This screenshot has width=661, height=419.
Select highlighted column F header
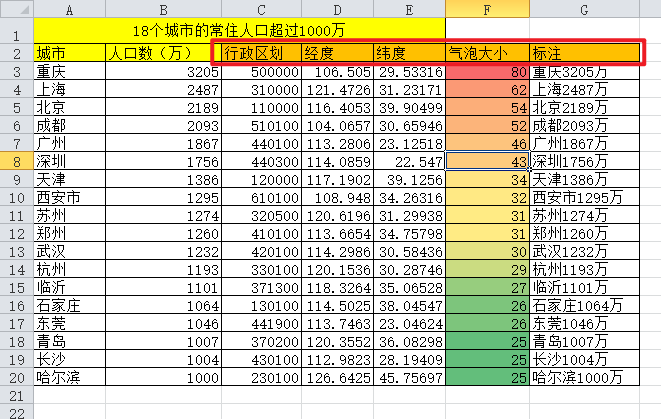click(x=487, y=9)
